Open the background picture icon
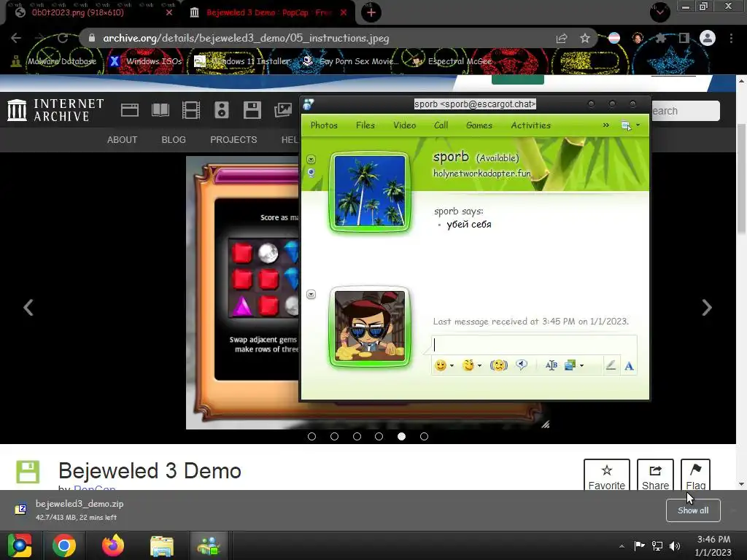The image size is (747, 560). 570,365
